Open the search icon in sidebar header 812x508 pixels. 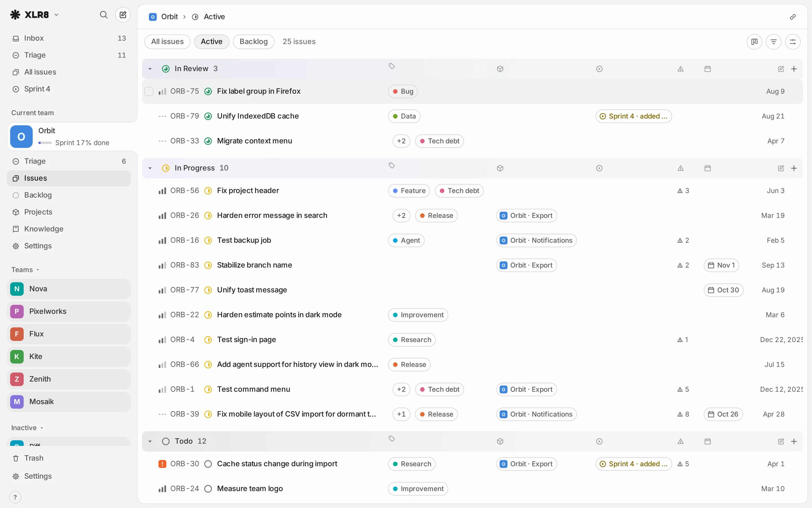104,15
